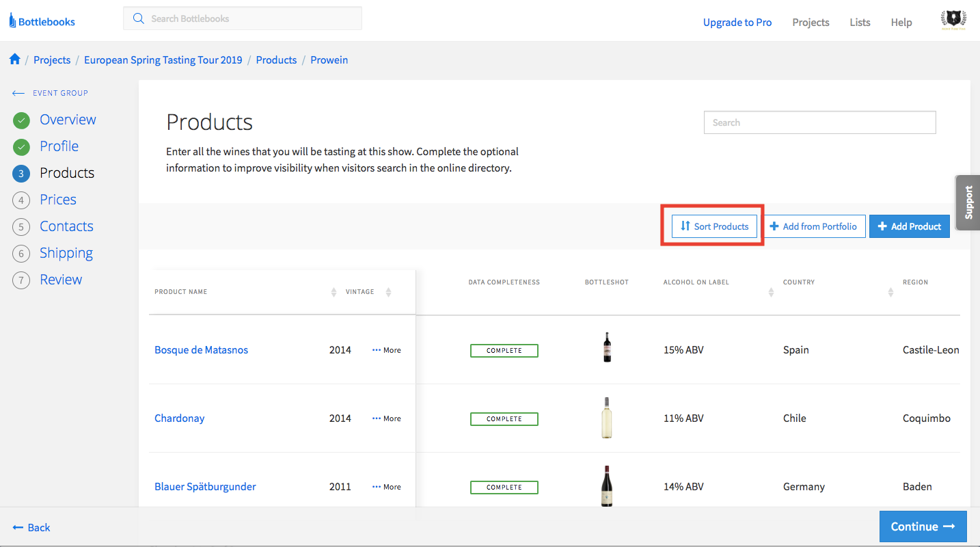Go to Prices step

(x=58, y=200)
